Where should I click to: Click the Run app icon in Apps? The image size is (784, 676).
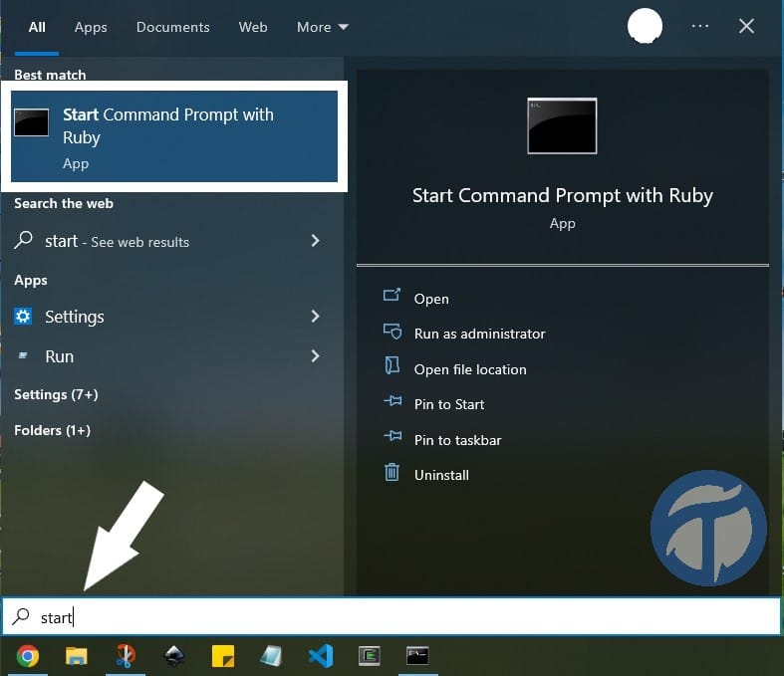[23, 355]
